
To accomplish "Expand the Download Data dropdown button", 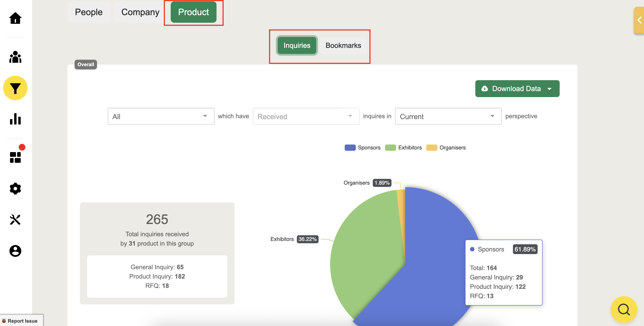I will tap(517, 89).
